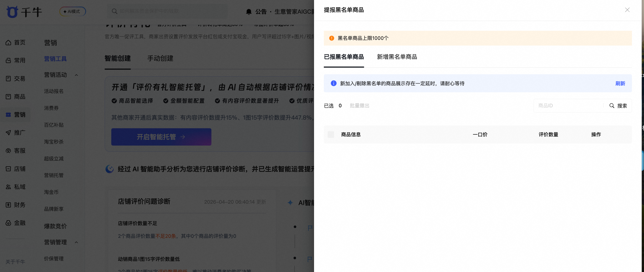644x272 pixels.
Task: Switch to 智能创建 tab
Action: click(x=117, y=58)
